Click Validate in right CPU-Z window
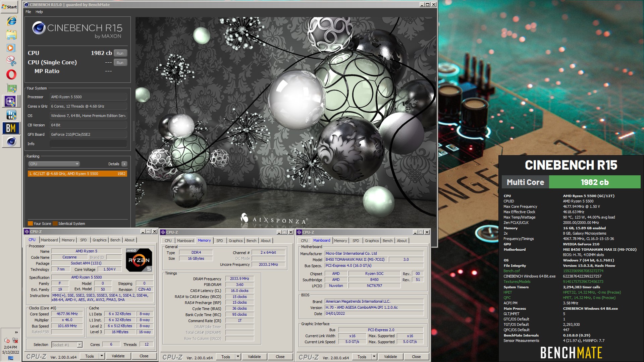The height and width of the screenshot is (362, 644). click(390, 357)
